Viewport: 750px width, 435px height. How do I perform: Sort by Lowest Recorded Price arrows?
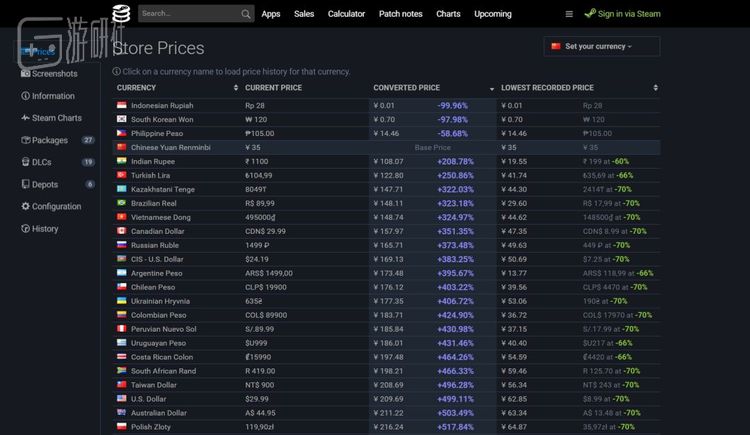(654, 88)
